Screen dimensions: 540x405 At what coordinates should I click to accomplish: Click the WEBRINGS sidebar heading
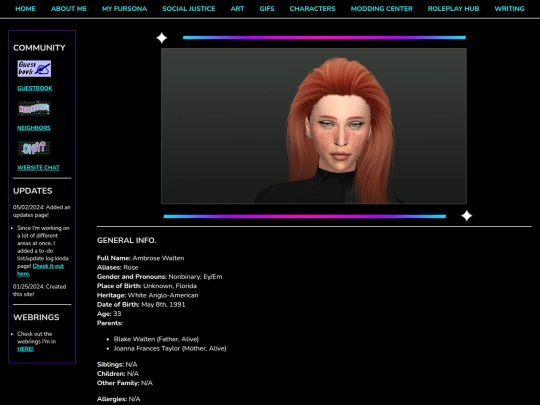pos(36,317)
